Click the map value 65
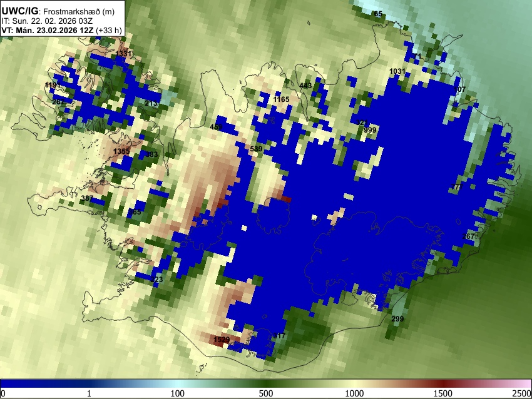This screenshot has height=399, width=532. pos(378,14)
